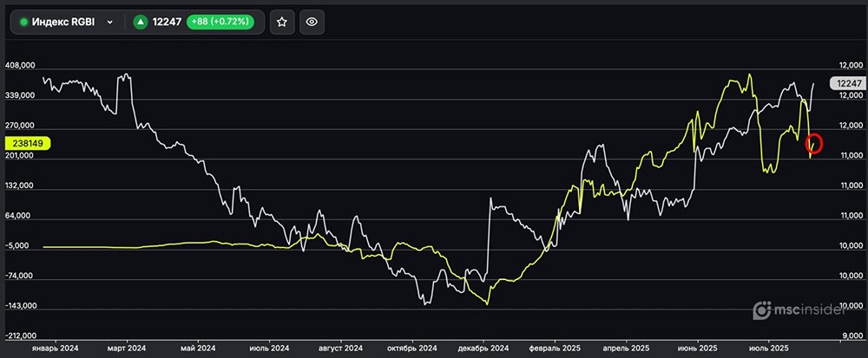Toggle chart visibility with the eye icon
The height and width of the screenshot is (358, 868).
pos(312,23)
